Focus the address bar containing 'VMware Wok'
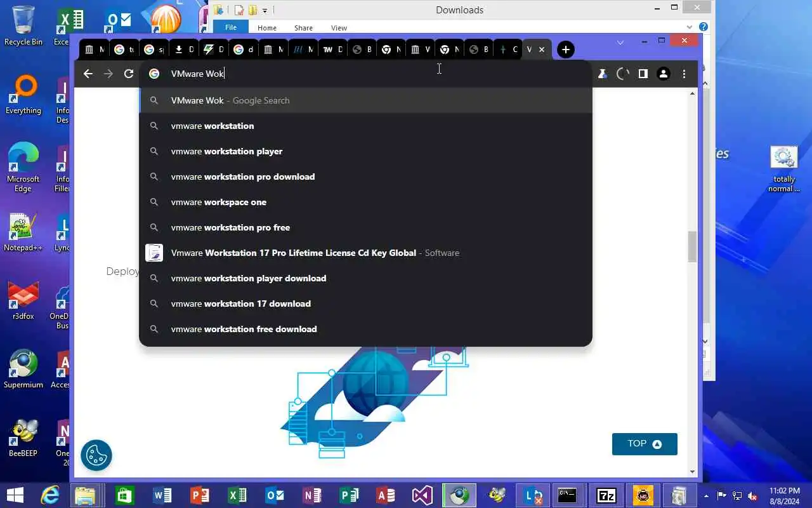The image size is (812, 508). 365,74
